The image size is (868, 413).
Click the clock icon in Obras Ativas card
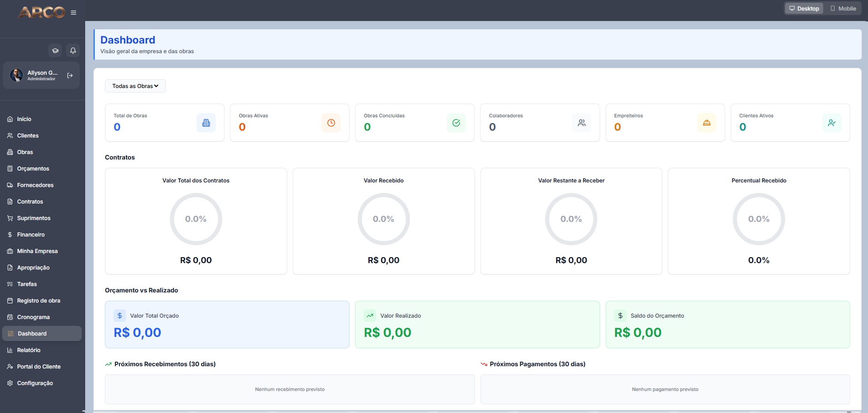(x=331, y=123)
